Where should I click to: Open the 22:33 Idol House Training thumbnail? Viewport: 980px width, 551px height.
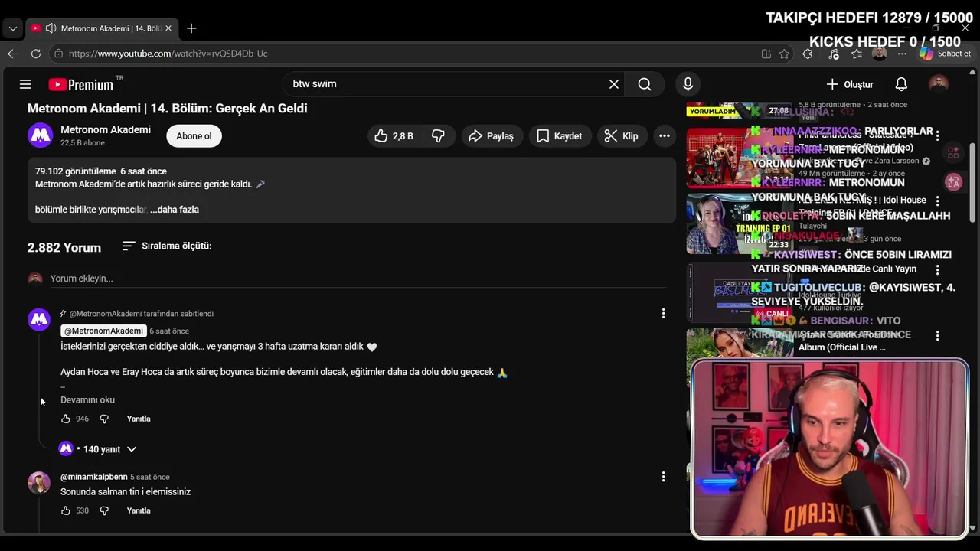740,223
